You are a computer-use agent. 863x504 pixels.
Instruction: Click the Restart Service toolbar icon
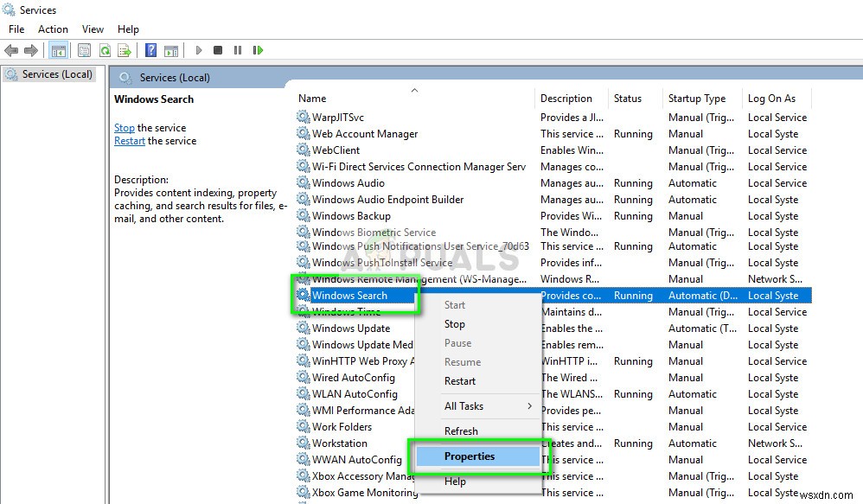tap(258, 51)
